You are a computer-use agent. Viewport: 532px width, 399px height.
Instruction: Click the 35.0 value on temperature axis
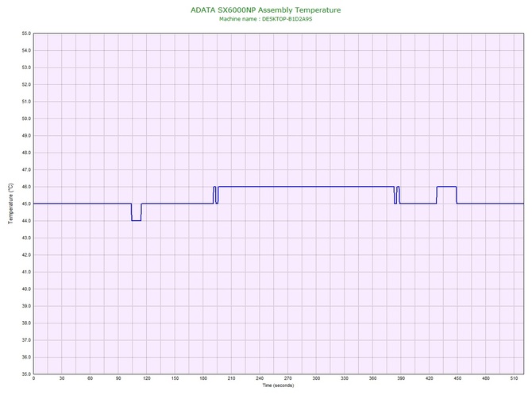(26, 374)
